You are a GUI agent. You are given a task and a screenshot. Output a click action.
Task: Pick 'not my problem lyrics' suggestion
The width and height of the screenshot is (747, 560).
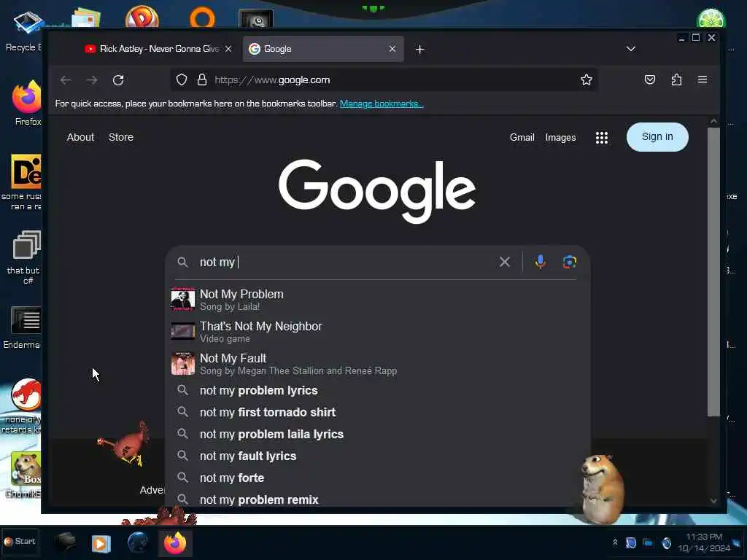(378, 391)
